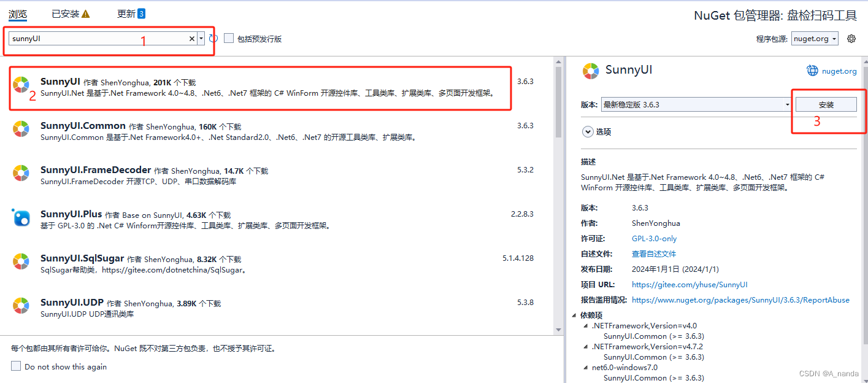Collapse the .NETFramework,Version=v4.7.2 node
Viewport: 868px width, 383px height.
click(586, 347)
